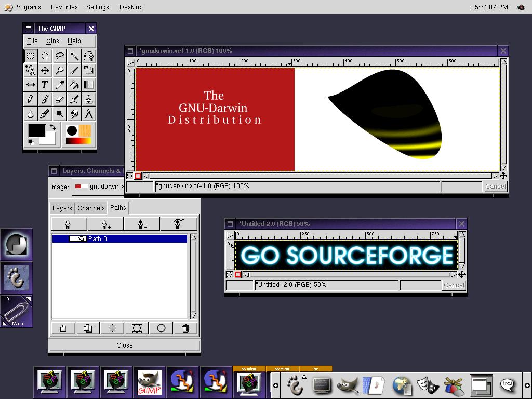
Task: Open the Xtns menu in GIMP
Action: [52, 41]
